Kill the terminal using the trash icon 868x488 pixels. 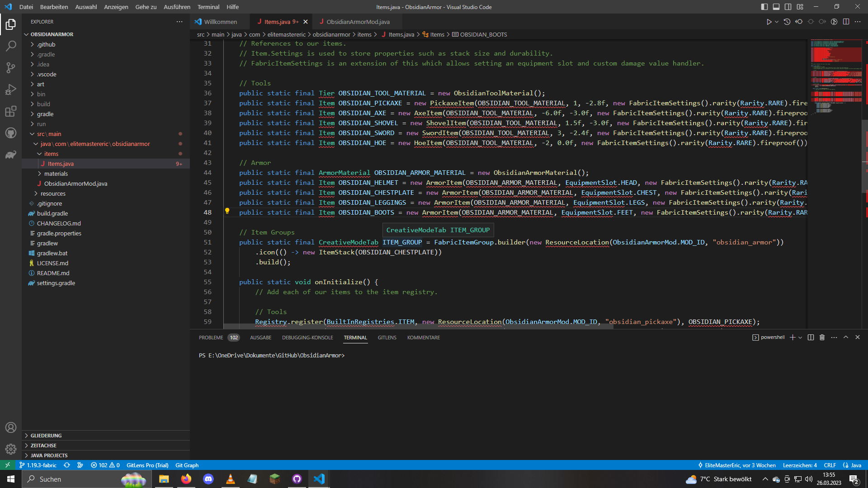coord(822,337)
